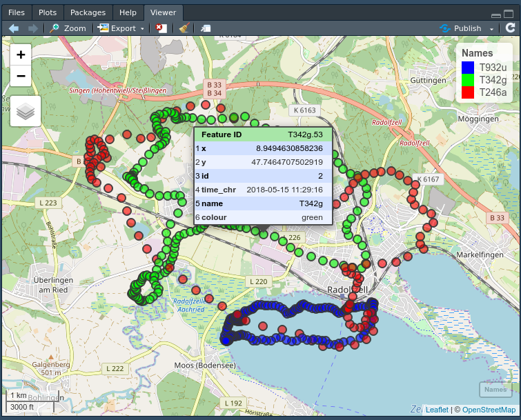This screenshot has width=521, height=420.
Task: Show viewer in new window icon
Action: click(206, 28)
